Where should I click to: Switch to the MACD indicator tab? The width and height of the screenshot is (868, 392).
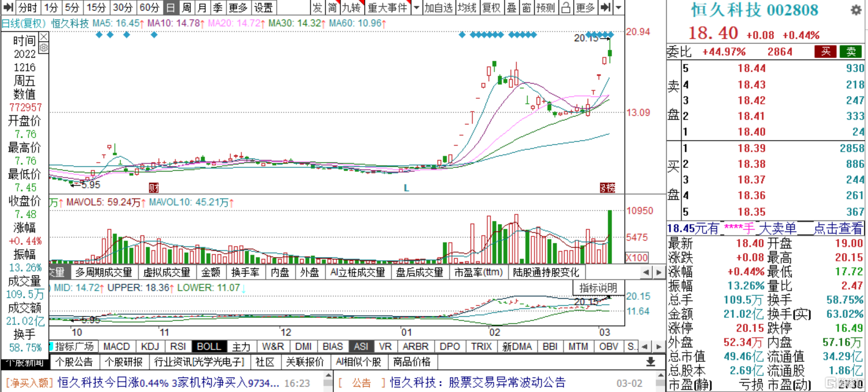pyautogui.click(x=116, y=346)
